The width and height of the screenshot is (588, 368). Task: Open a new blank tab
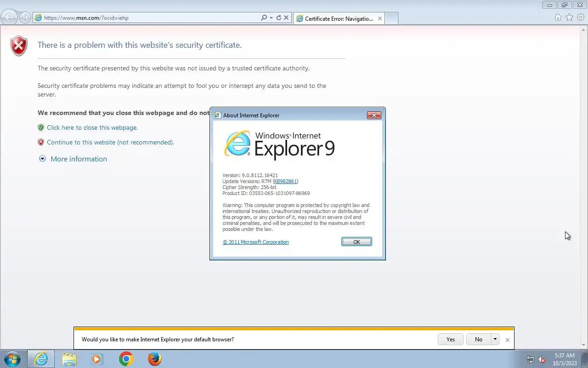[391, 18]
